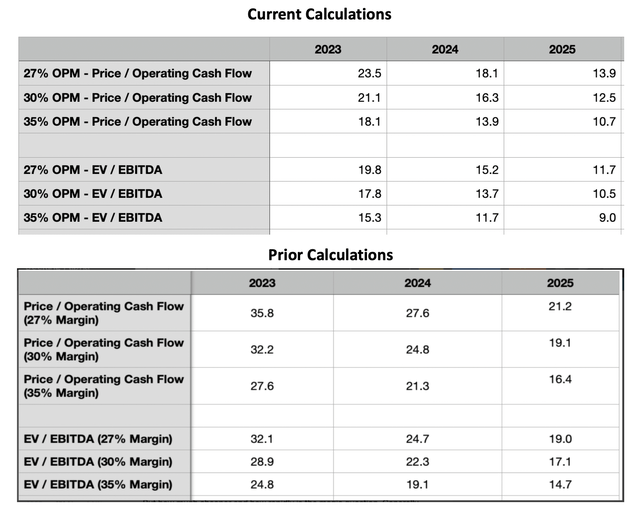Click the Current Calculations title
The image size is (640, 509).
[x=320, y=14]
